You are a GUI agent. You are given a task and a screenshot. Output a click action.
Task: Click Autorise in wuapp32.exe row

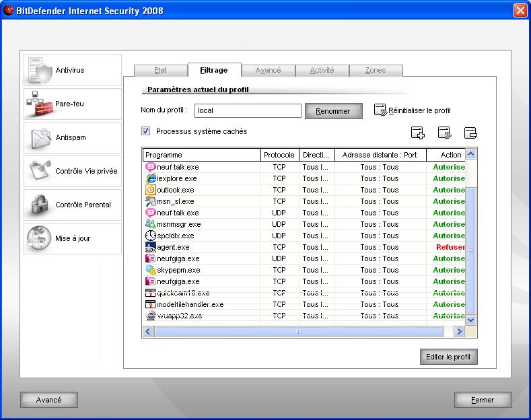(x=449, y=316)
